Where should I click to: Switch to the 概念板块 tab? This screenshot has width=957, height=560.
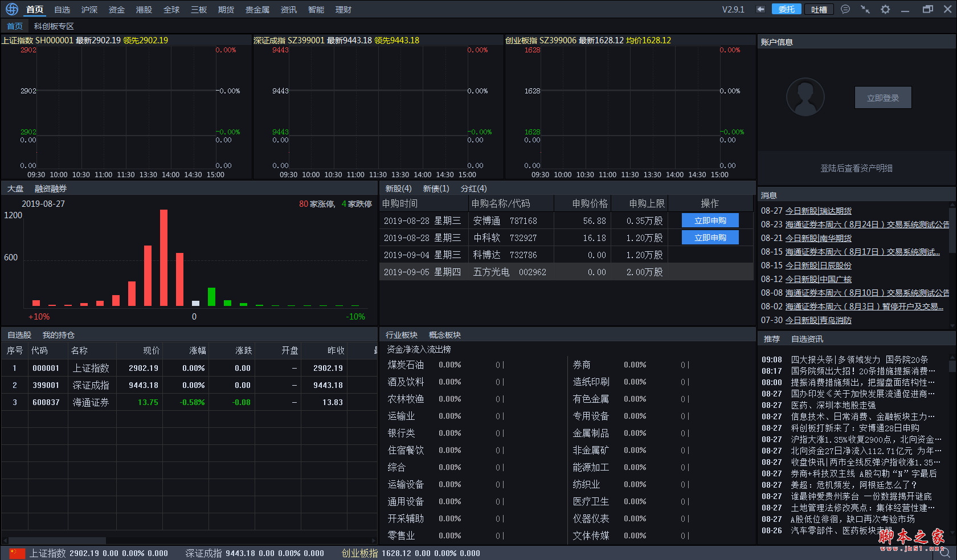[444, 335]
